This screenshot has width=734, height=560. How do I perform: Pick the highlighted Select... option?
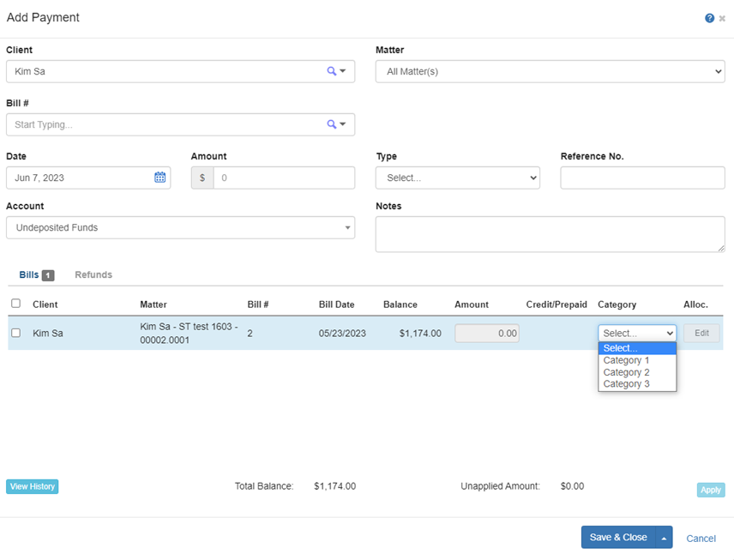pyautogui.click(x=637, y=348)
